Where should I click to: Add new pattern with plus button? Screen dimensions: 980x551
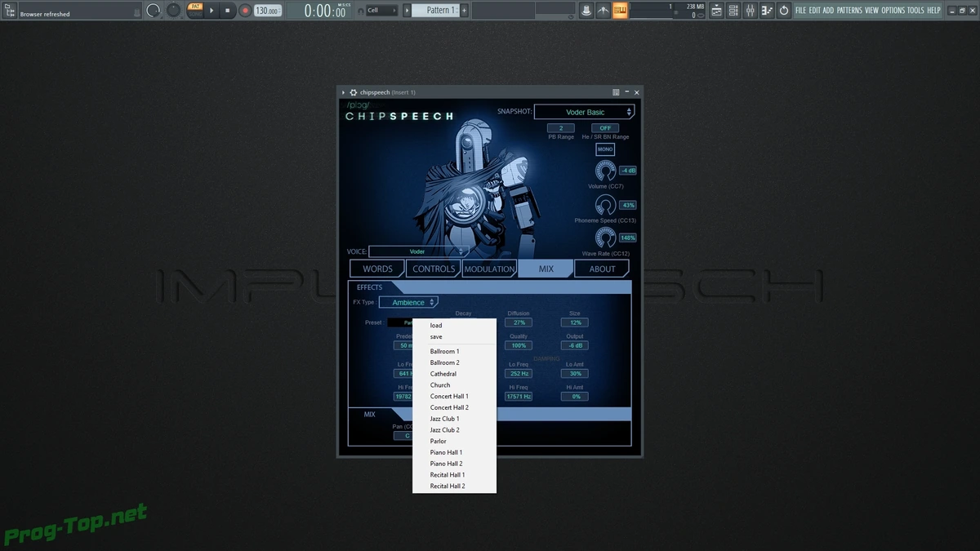pyautogui.click(x=465, y=11)
